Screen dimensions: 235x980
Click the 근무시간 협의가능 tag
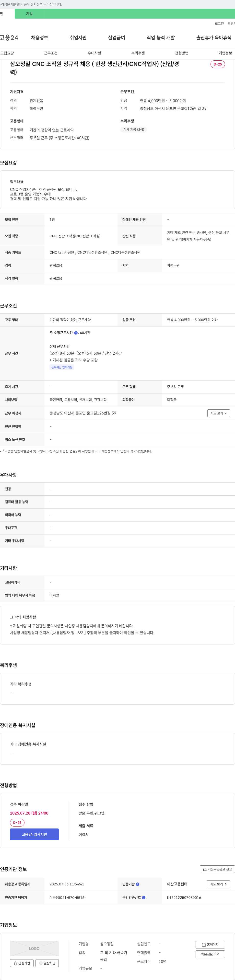tap(62, 367)
